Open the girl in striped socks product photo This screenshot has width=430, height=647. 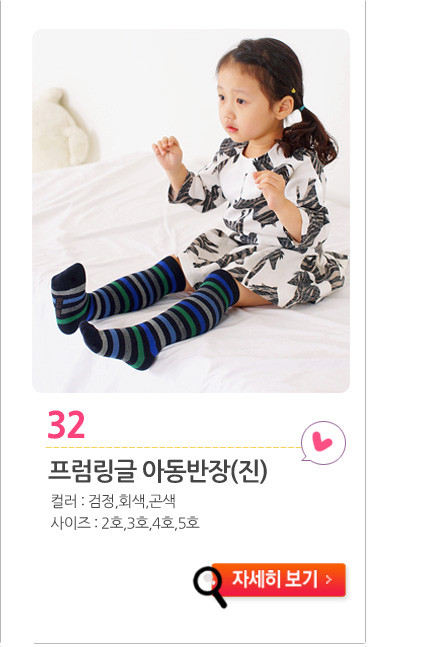(191, 211)
